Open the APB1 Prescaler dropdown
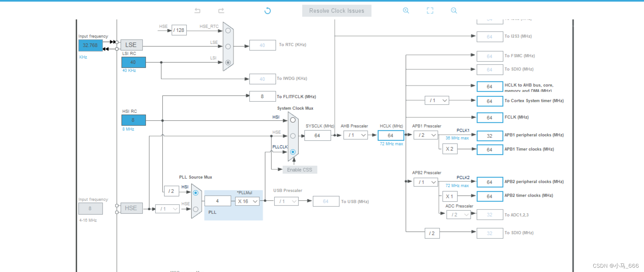This screenshot has height=272, width=644. click(426, 135)
